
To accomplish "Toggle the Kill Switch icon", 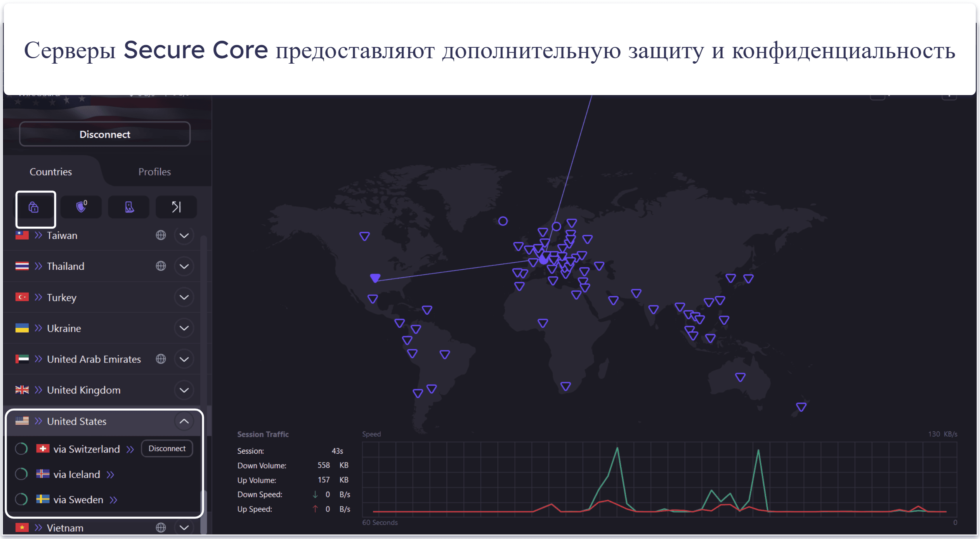I will pos(129,207).
